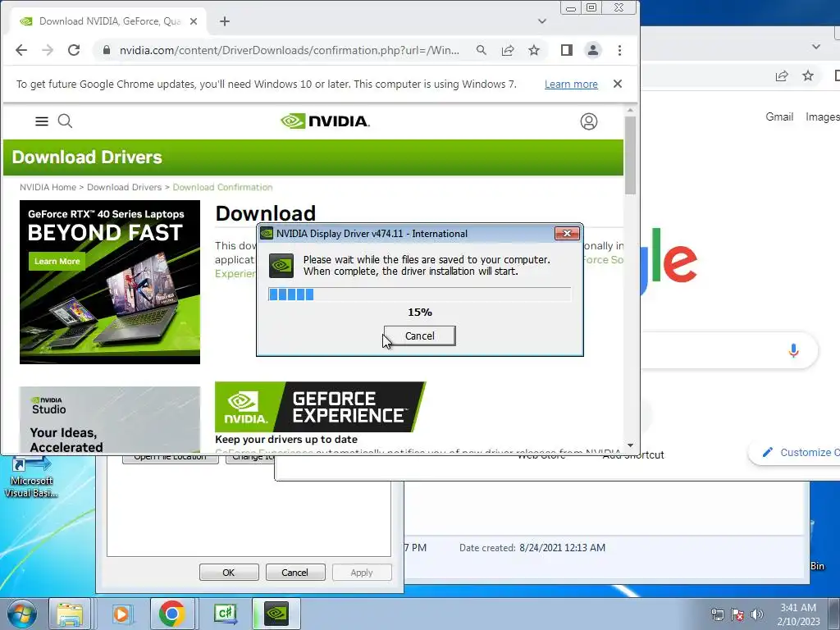Click the 15% progress label
The image size is (840, 630).
pyautogui.click(x=419, y=313)
